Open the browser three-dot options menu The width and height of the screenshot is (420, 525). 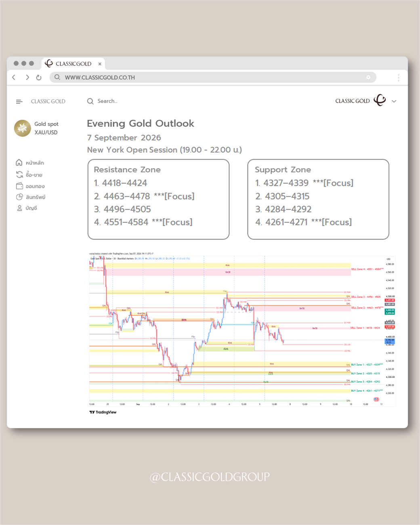point(398,78)
